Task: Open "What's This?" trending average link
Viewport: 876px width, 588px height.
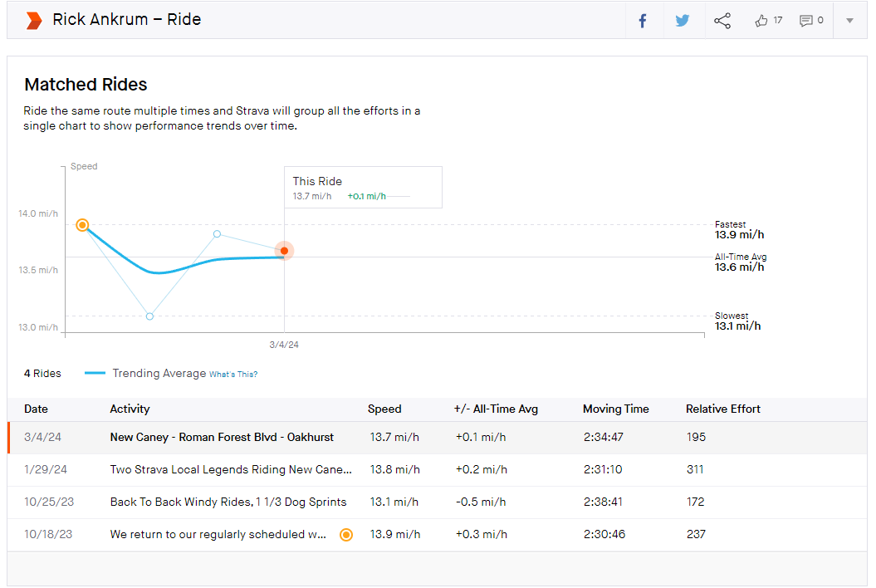Action: click(233, 374)
